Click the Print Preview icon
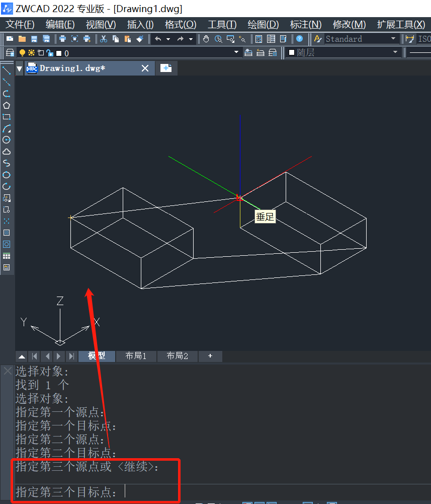 point(75,39)
